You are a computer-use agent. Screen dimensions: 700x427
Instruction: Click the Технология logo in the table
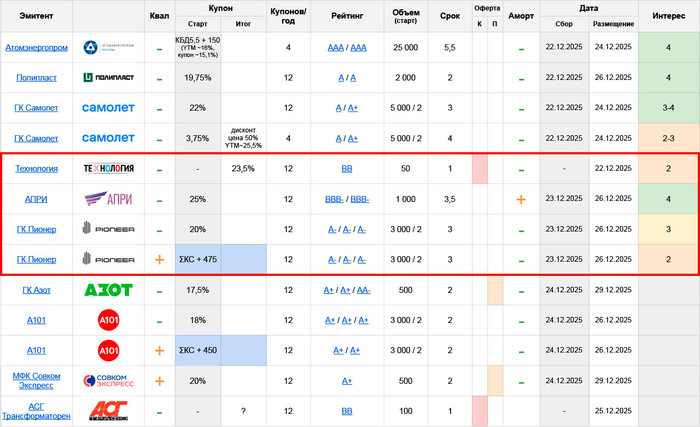(x=107, y=169)
